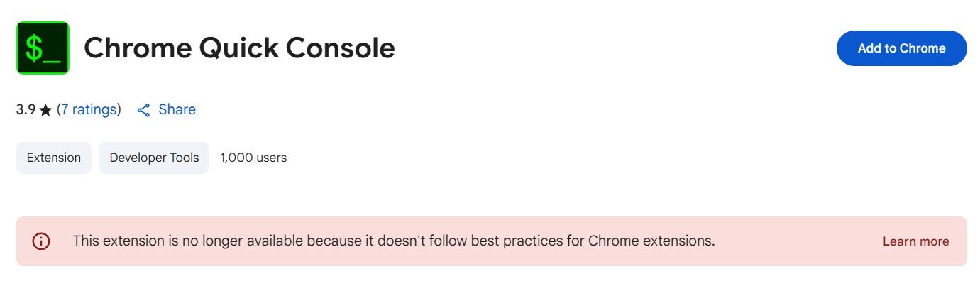Click the share network icon
The height and width of the screenshot is (281, 980).
pos(143,110)
